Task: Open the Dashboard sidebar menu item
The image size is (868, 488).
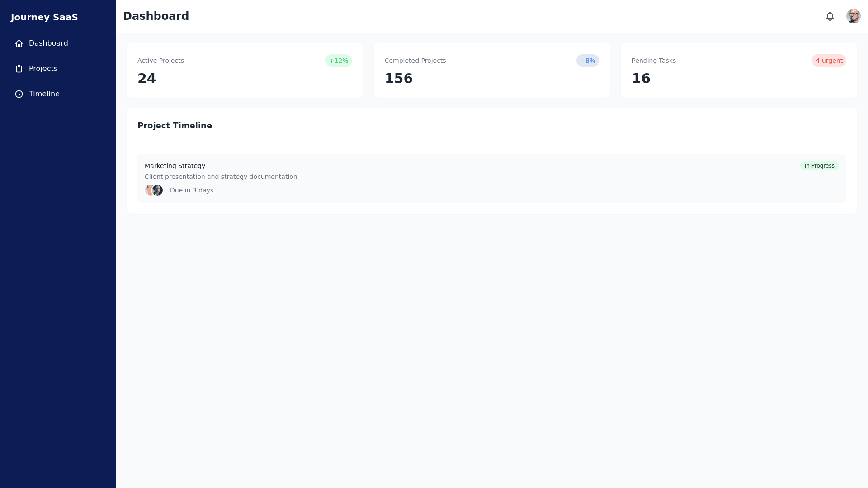Action: click(48, 43)
